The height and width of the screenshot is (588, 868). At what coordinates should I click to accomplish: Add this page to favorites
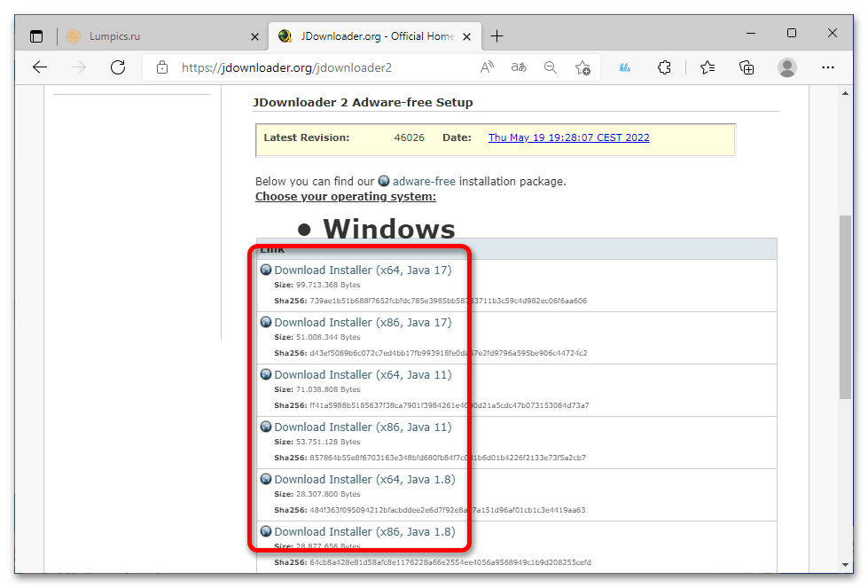(x=583, y=67)
